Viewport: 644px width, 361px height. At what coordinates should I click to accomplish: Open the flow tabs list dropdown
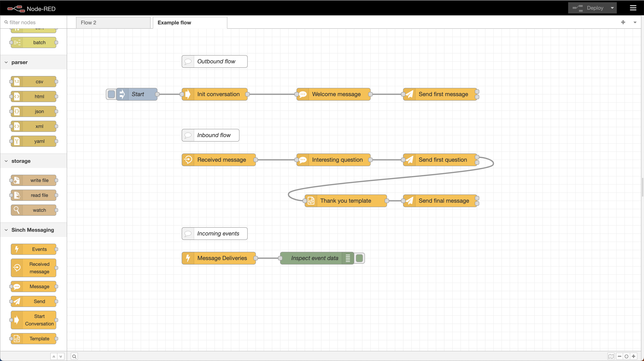tap(635, 23)
